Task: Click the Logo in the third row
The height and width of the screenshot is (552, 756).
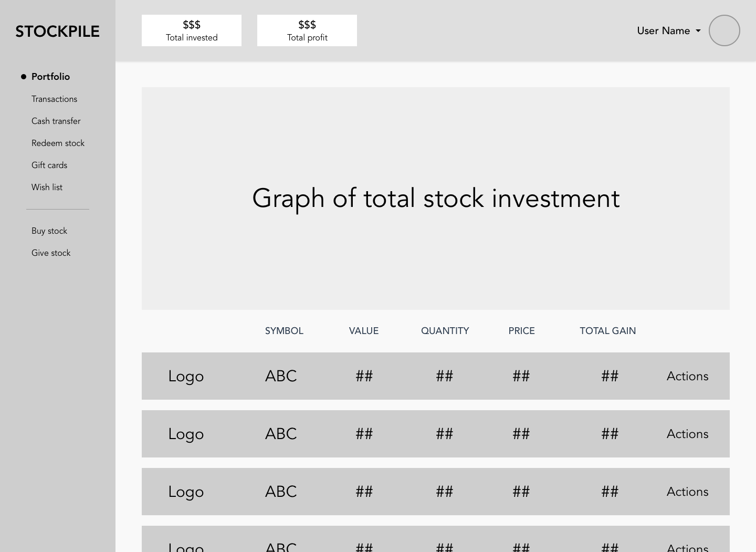Action: (x=186, y=492)
